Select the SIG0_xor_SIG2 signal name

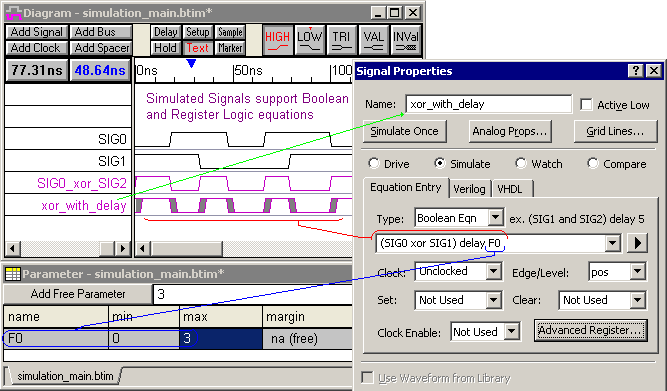pos(82,183)
